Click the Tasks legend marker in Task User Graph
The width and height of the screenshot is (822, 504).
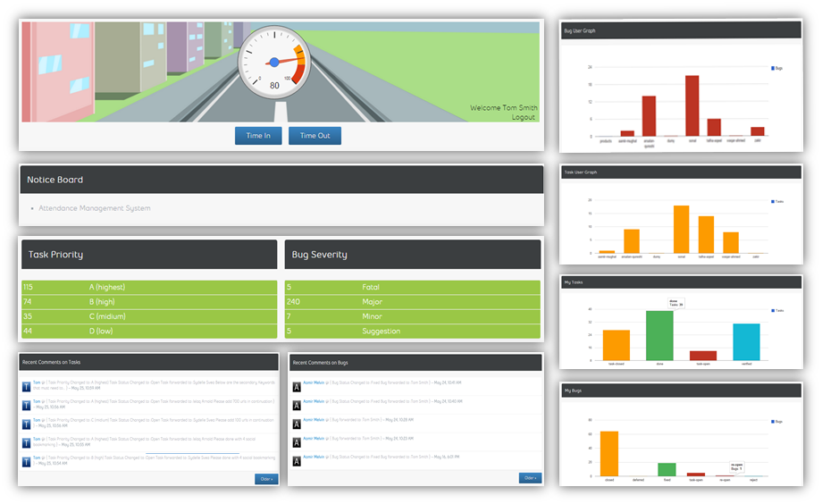[x=773, y=201]
